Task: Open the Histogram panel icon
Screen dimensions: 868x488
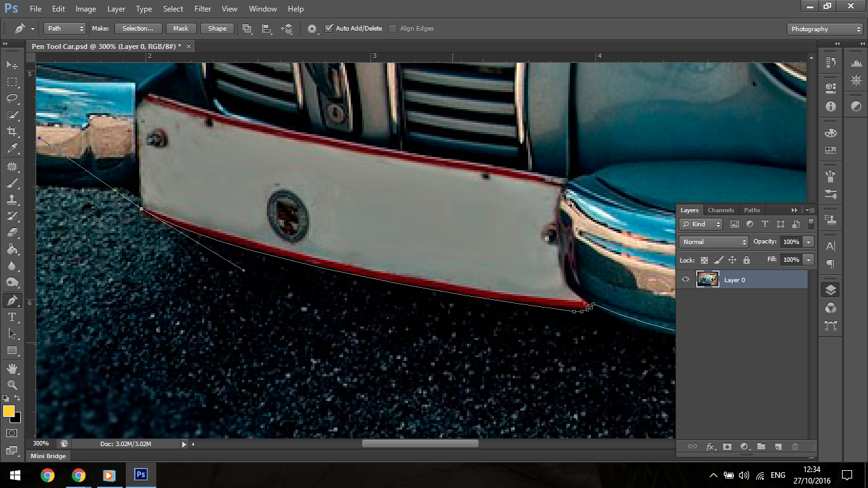Action: (x=856, y=62)
